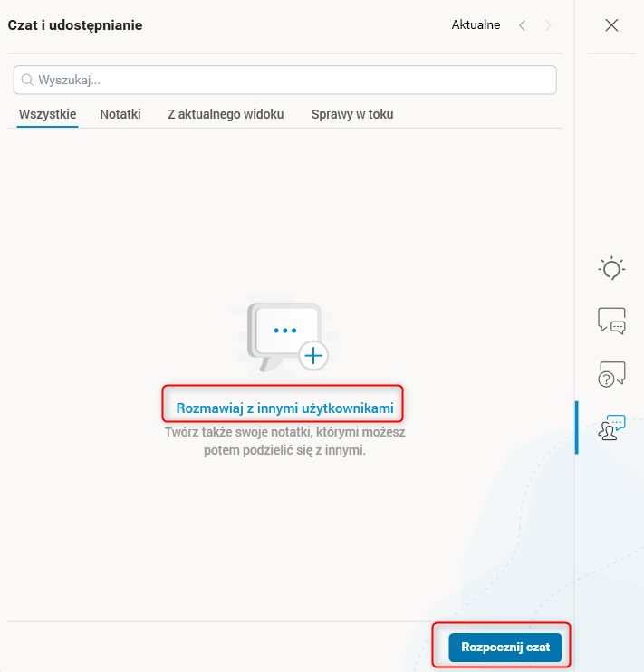Click the Rozpocznij czat button
Viewport: 644px width, 672px height.
pyautogui.click(x=505, y=648)
